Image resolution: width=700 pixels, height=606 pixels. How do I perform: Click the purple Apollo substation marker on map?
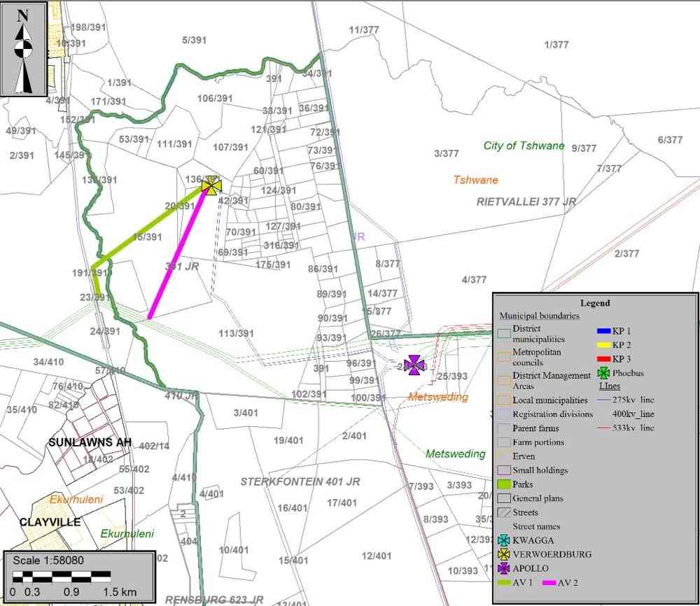pos(415,364)
